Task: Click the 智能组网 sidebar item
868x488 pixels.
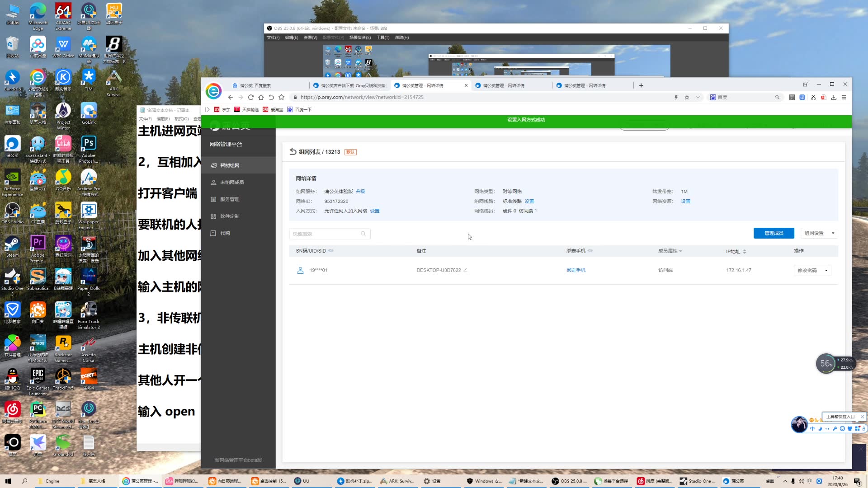Action: 230,165
